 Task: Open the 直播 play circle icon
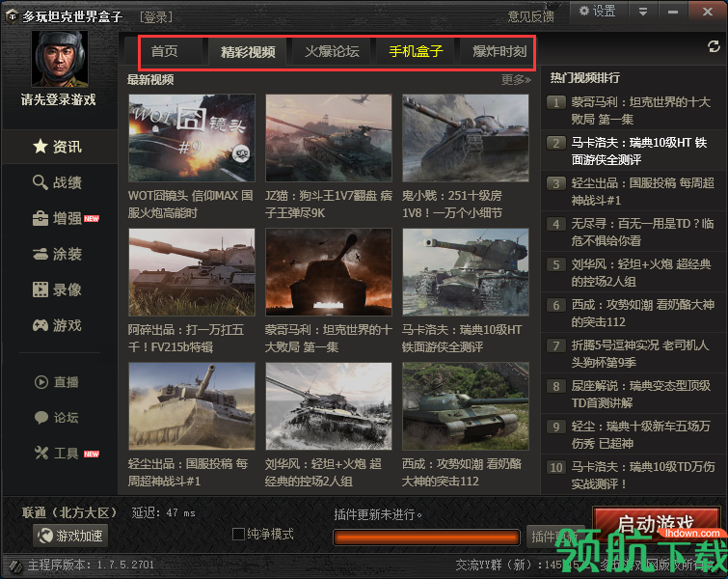pos(41,382)
